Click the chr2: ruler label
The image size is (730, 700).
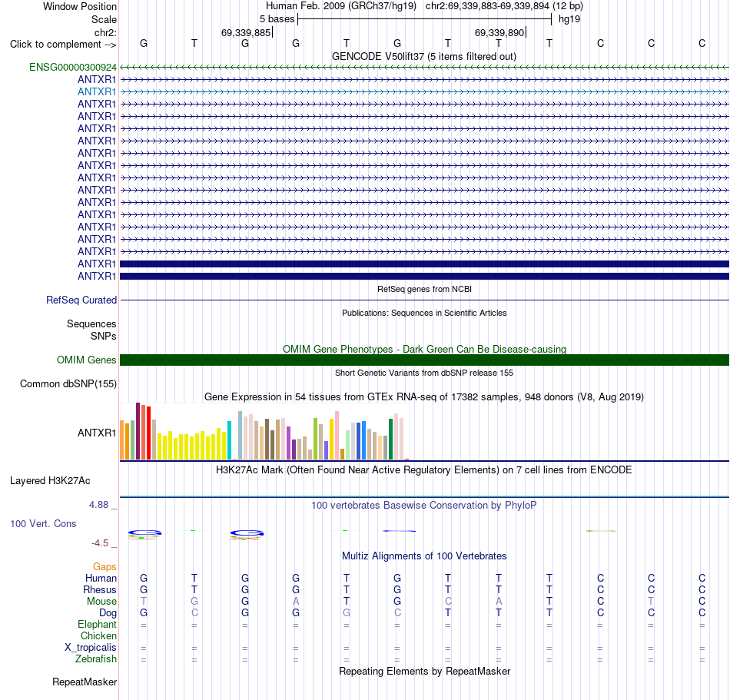[x=105, y=32]
